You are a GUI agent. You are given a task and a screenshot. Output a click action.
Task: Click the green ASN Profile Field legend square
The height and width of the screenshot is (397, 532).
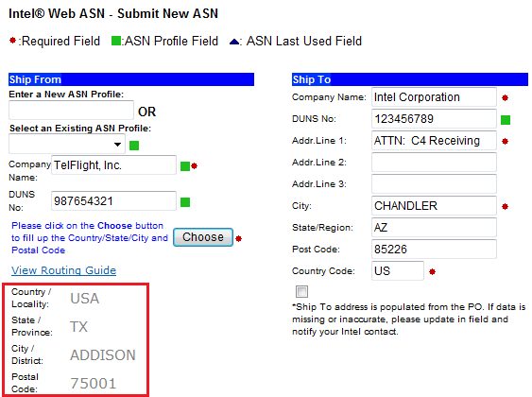116,41
